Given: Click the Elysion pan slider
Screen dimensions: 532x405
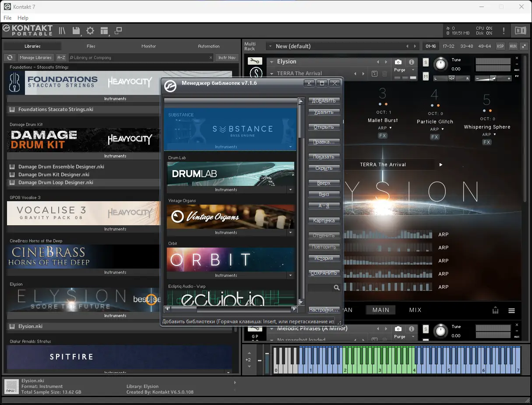Looking at the screenshot, I should point(451,78).
